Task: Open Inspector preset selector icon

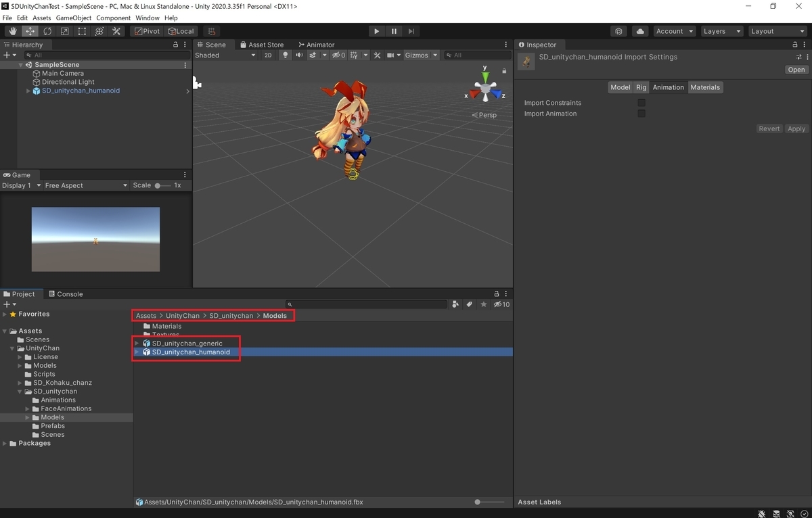Action: click(798, 57)
